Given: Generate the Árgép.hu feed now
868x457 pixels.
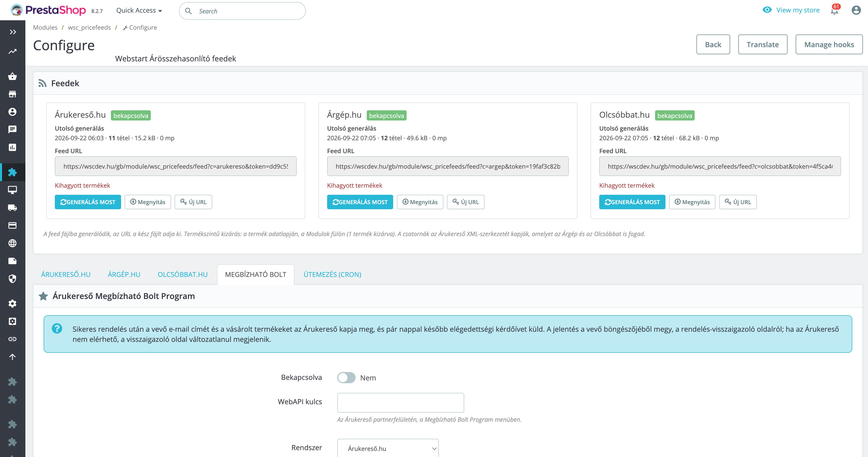Looking at the screenshot, I should click(x=360, y=202).
